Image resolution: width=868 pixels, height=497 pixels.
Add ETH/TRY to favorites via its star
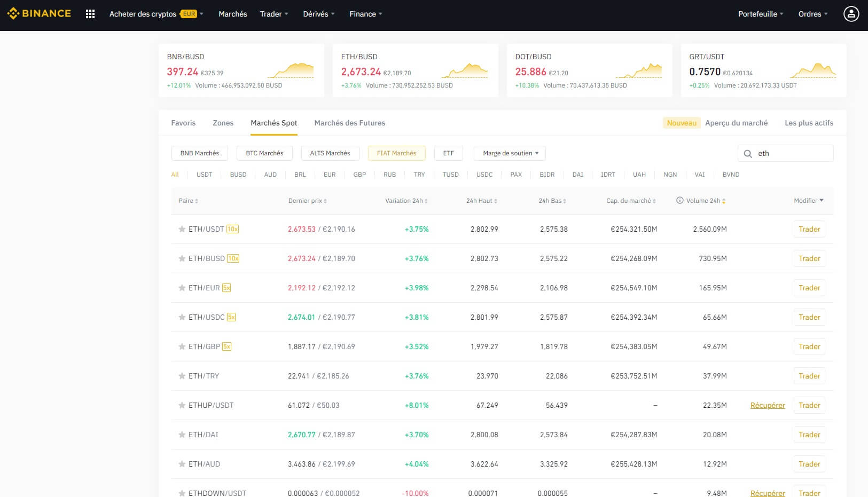point(182,375)
